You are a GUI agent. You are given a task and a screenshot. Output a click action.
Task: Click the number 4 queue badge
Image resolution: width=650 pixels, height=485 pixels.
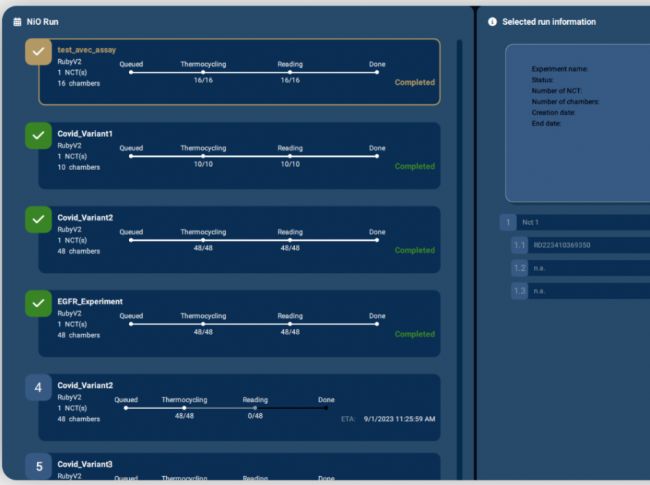[x=38, y=387]
